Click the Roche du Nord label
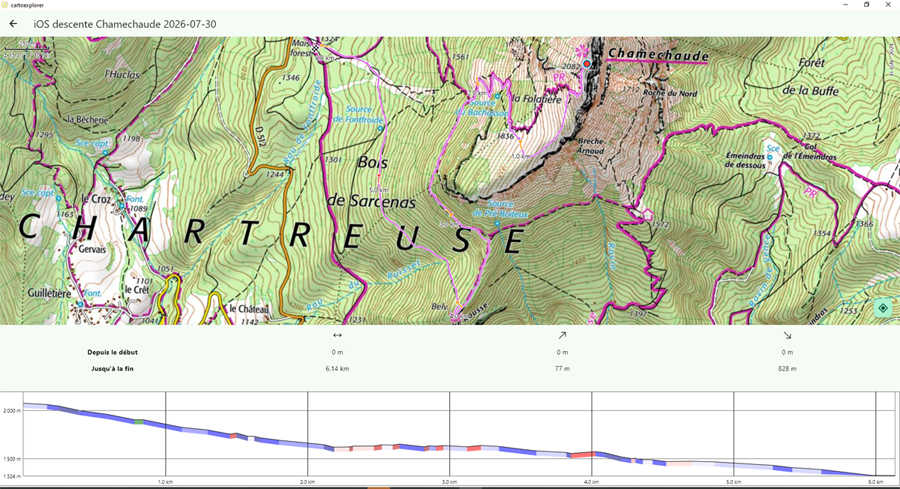The height and width of the screenshot is (489, 900). coord(670,92)
